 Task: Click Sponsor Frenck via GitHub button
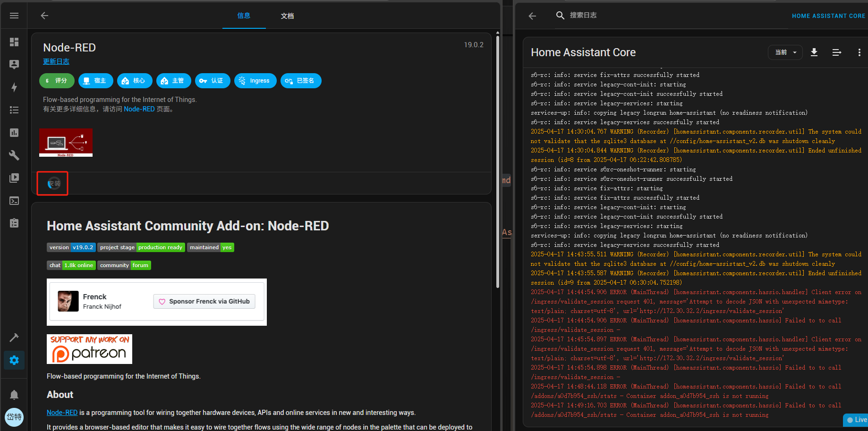coord(204,301)
